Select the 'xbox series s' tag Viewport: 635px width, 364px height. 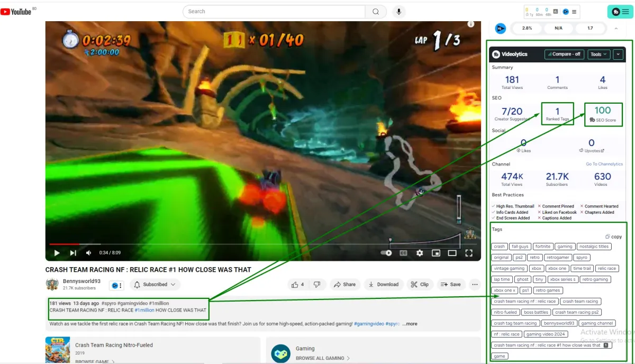[x=562, y=279]
